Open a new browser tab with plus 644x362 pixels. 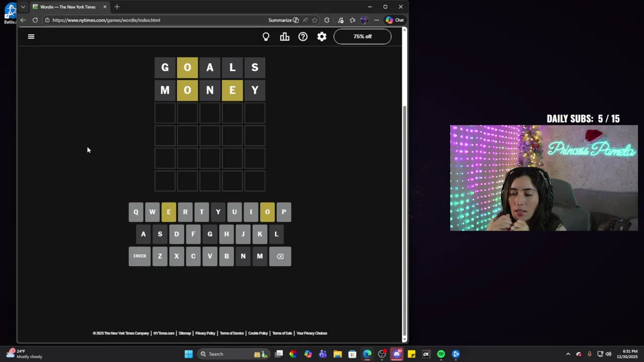coord(117,7)
